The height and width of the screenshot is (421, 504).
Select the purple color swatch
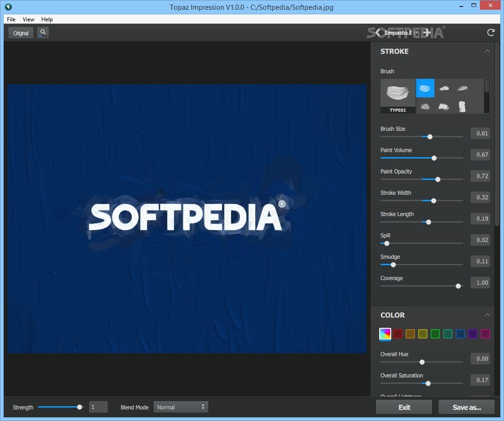tap(473, 334)
